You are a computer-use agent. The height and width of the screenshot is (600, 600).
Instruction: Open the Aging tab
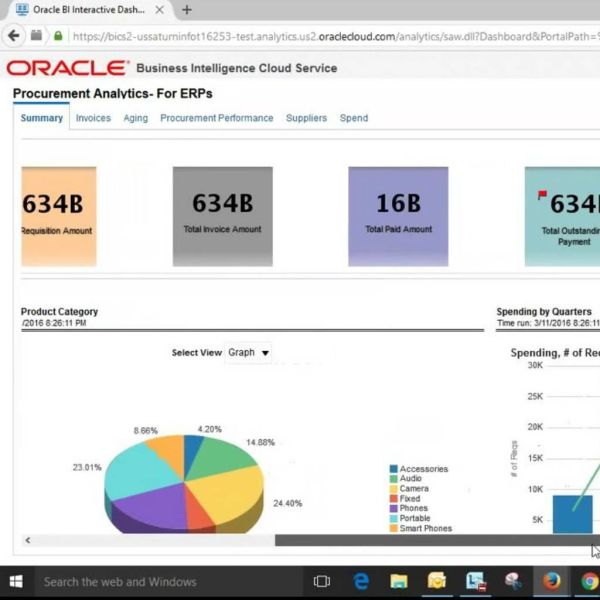click(x=135, y=118)
